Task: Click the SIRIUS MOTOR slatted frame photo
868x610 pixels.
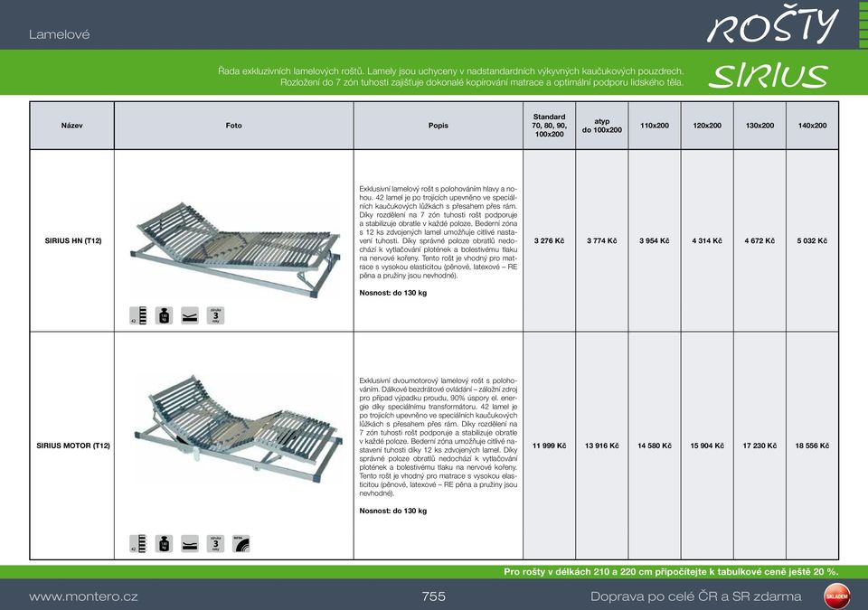Action: click(239, 429)
